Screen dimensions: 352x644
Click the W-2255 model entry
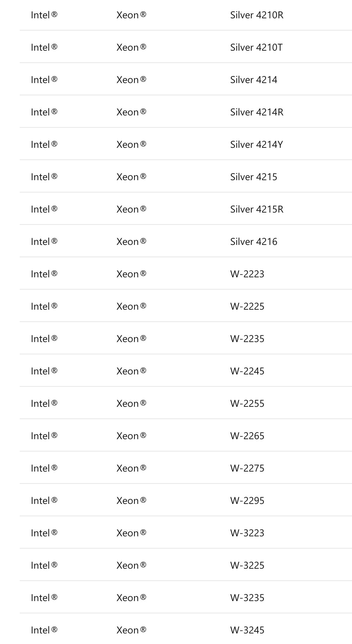click(247, 404)
